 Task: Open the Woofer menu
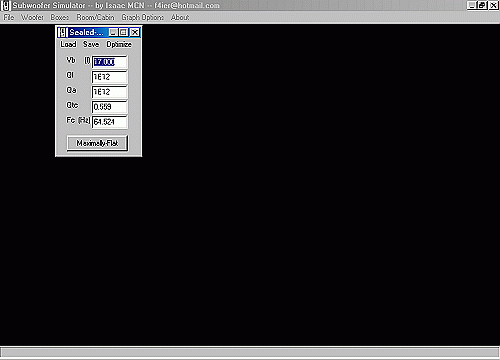tap(32, 17)
